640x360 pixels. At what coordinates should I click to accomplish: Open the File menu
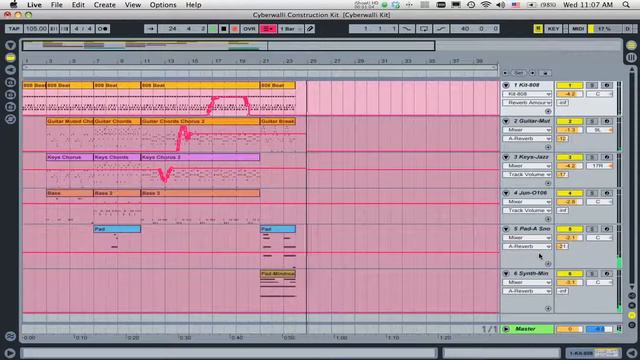coord(56,5)
